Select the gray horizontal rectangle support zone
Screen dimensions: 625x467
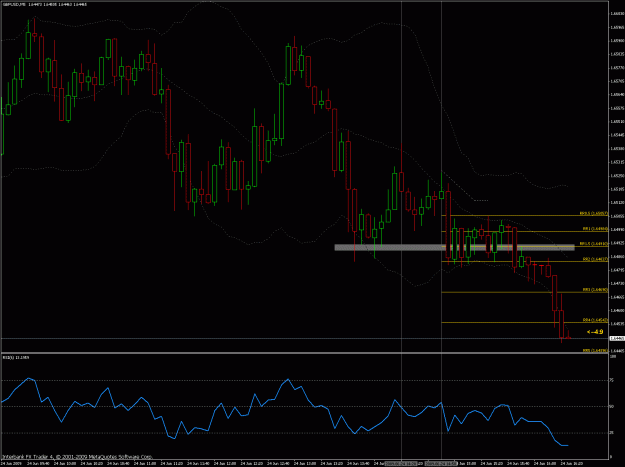click(x=454, y=247)
